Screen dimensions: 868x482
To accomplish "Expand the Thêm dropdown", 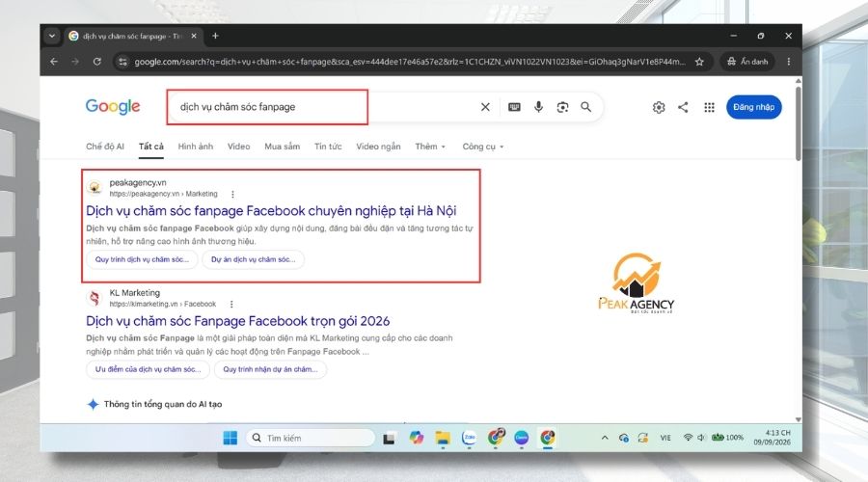I will (430, 147).
